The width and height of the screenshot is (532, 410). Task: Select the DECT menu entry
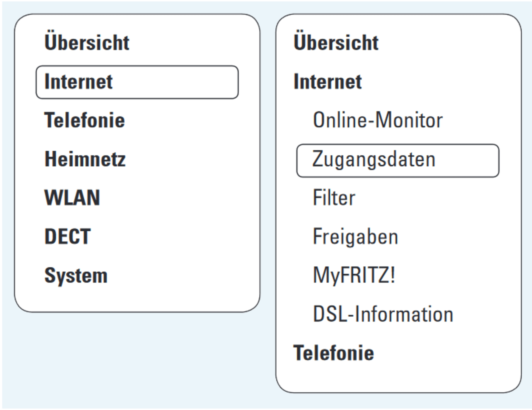point(67,236)
